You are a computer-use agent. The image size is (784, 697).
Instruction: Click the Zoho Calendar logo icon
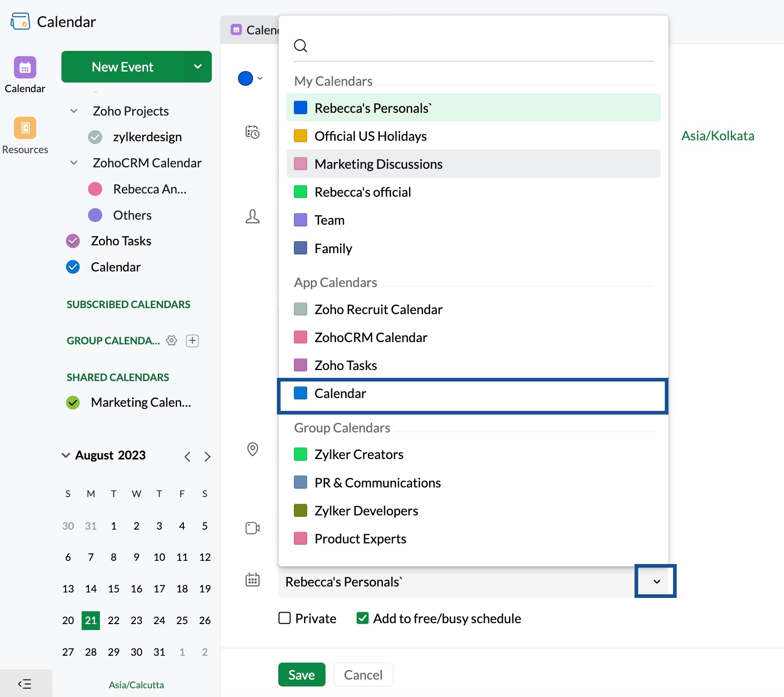20,21
